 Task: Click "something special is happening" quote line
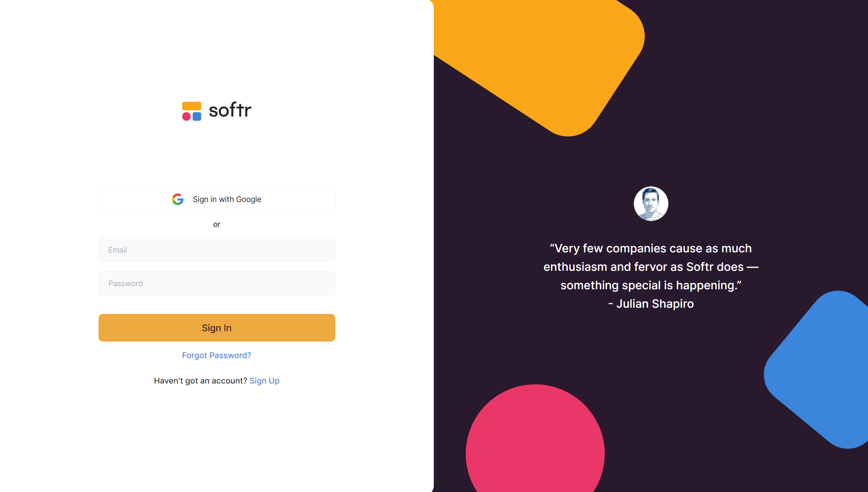[651, 285]
